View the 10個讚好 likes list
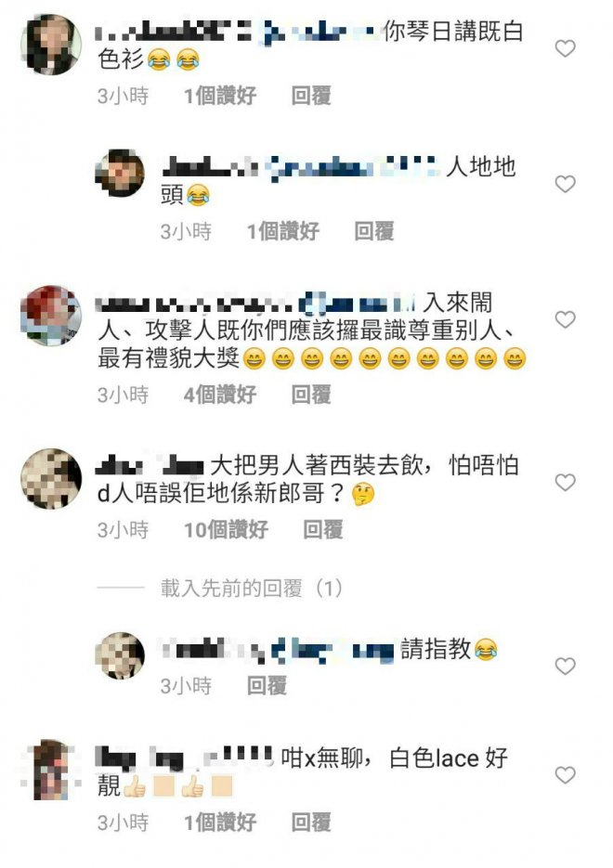Image resolution: width=613 pixels, height=868 pixels. 226,530
